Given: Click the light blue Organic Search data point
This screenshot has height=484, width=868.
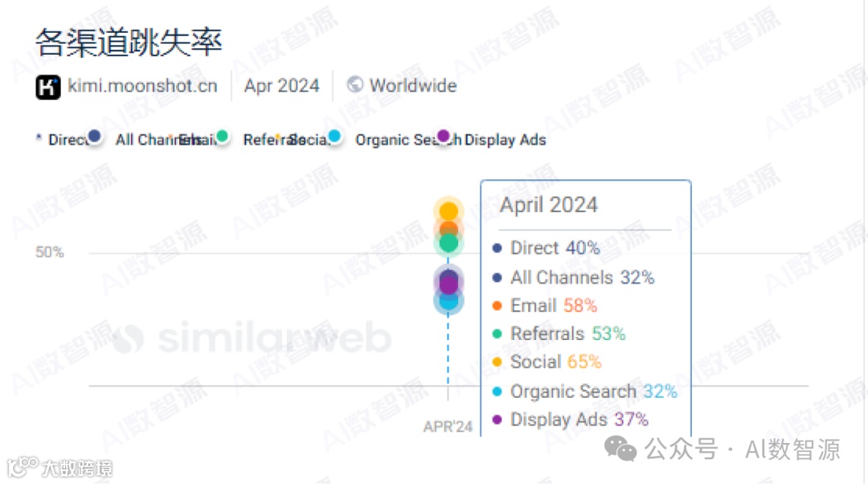Looking at the screenshot, I should [448, 302].
